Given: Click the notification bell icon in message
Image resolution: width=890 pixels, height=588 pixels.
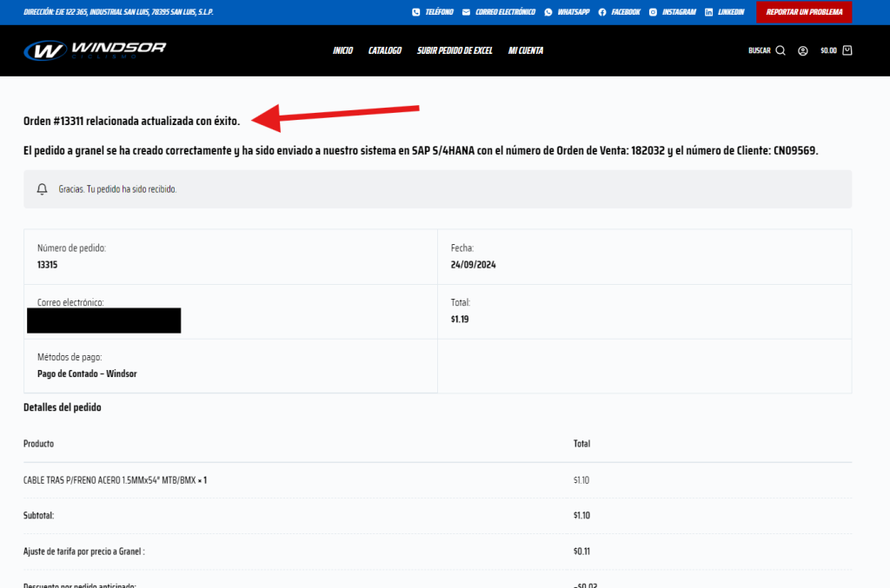Looking at the screenshot, I should pyautogui.click(x=42, y=188).
